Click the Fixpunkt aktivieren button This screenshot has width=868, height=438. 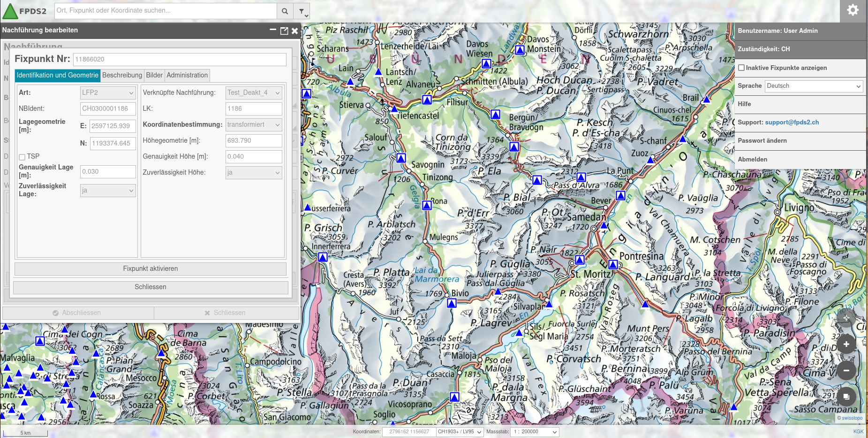click(x=150, y=269)
